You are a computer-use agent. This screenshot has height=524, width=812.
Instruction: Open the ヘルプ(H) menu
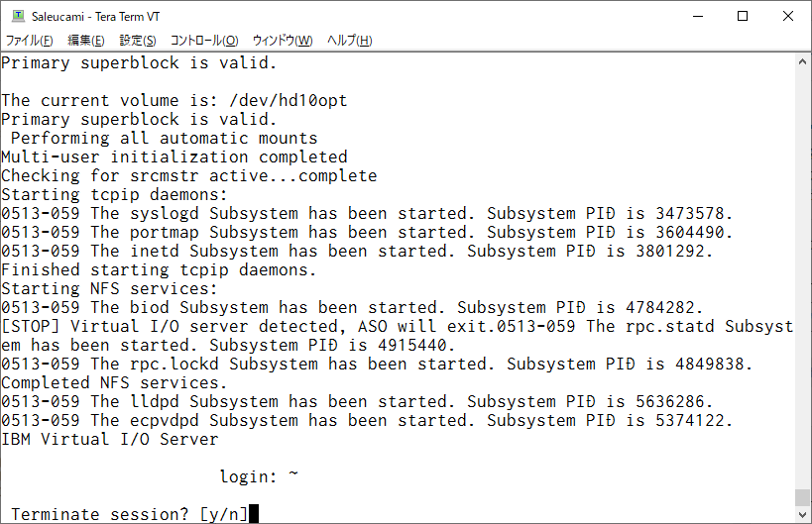(350, 41)
